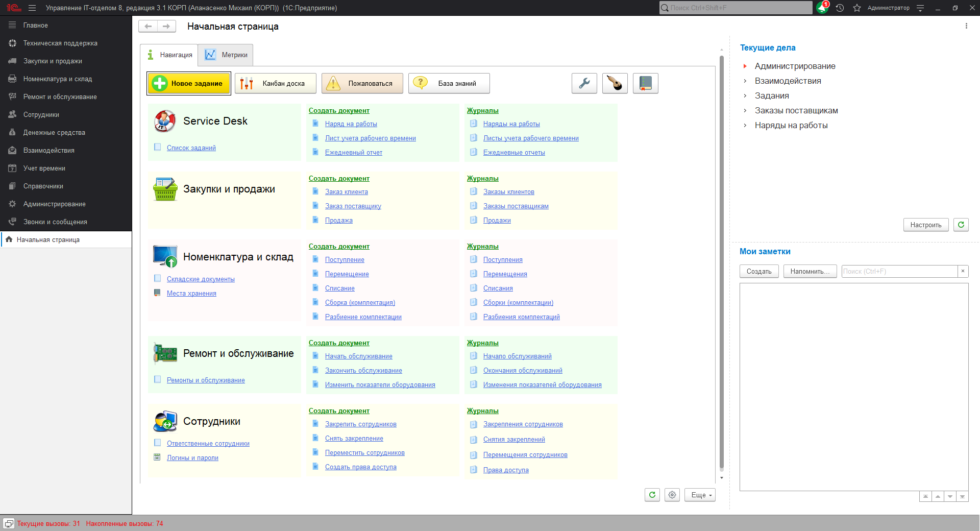Expand the Администрирование item in Текущие дела
The image size is (980, 531).
(x=745, y=66)
